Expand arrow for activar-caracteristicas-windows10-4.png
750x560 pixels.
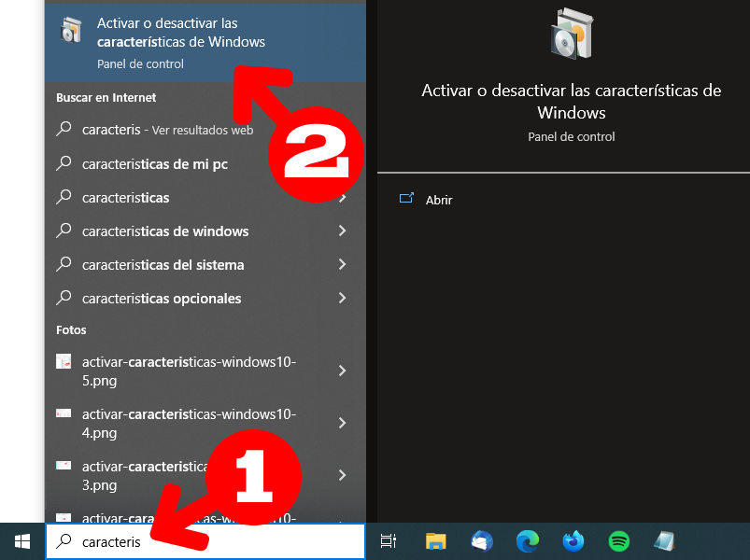coord(343,423)
